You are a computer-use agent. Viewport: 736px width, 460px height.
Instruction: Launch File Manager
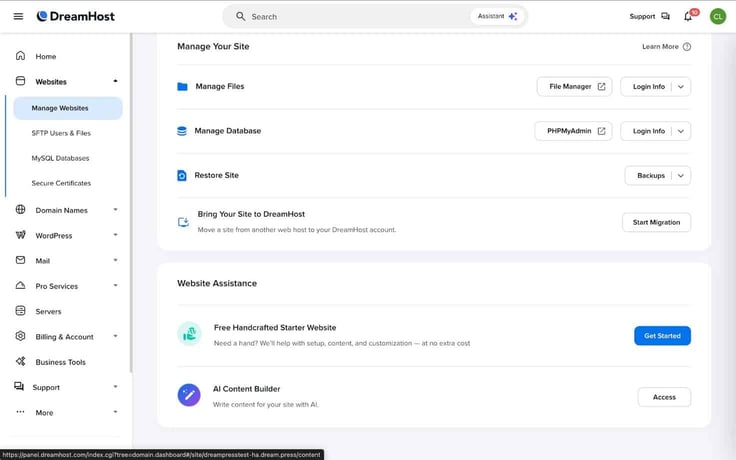[x=575, y=87]
